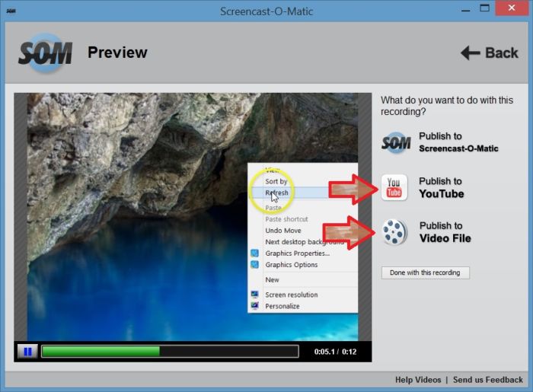The width and height of the screenshot is (533, 392).
Task: Click the green playback progress bar
Action: pos(170,351)
